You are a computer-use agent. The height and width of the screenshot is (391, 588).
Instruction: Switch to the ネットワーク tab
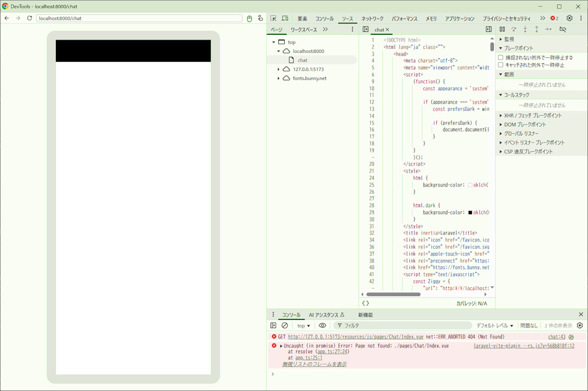373,19
